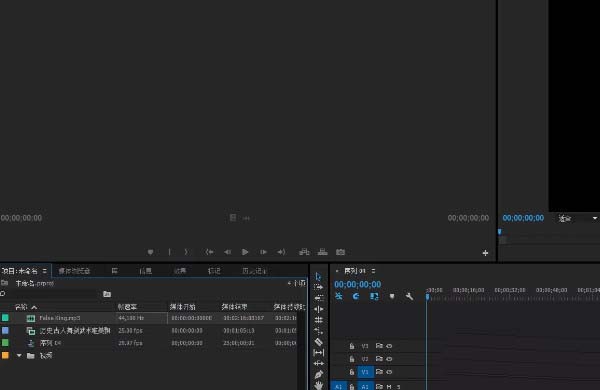Go to Out point in Source monitor
600x390 pixels.
pyautogui.click(x=281, y=252)
